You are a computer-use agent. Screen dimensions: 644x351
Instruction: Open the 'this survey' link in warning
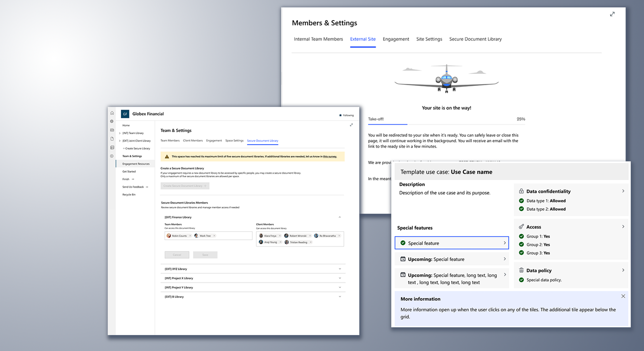330,157
